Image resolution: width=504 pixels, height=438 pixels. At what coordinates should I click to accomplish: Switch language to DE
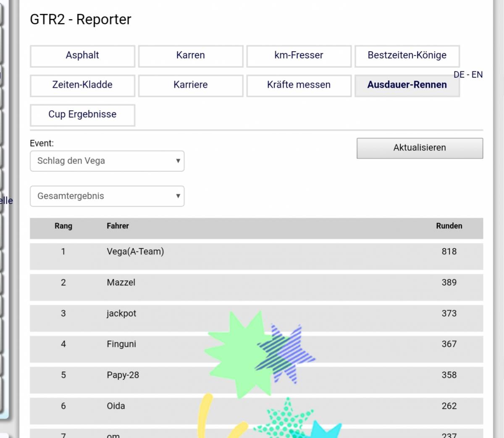459,75
